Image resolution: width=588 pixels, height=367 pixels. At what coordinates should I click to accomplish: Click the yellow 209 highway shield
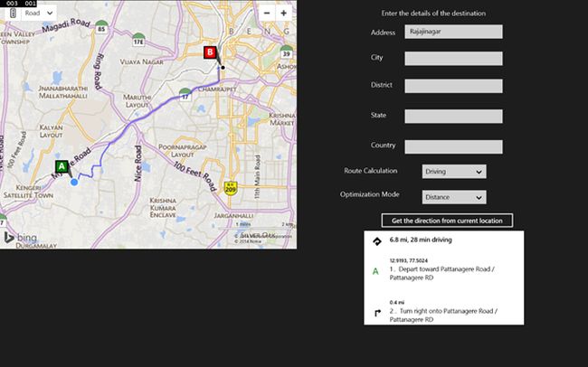[231, 188]
